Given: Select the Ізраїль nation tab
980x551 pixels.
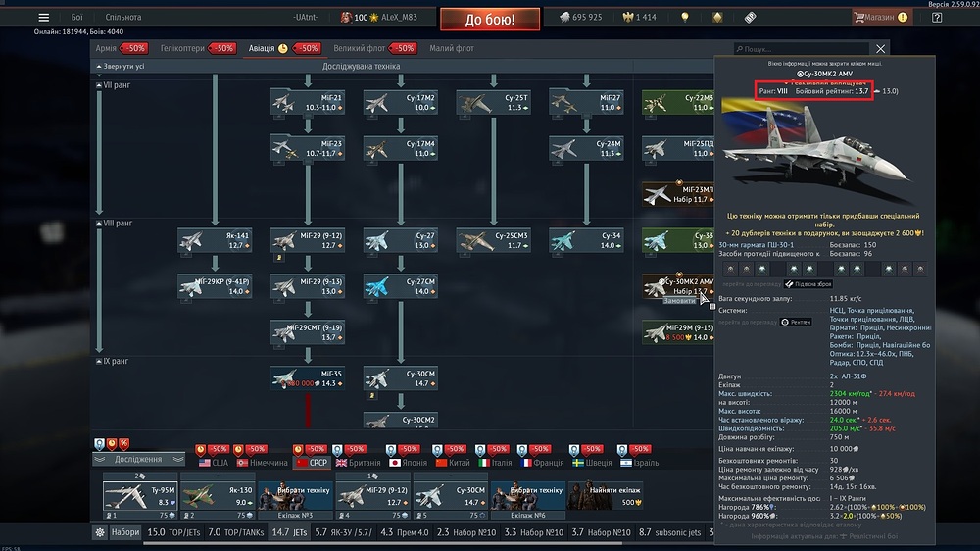Looking at the screenshot, I should 639,463.
